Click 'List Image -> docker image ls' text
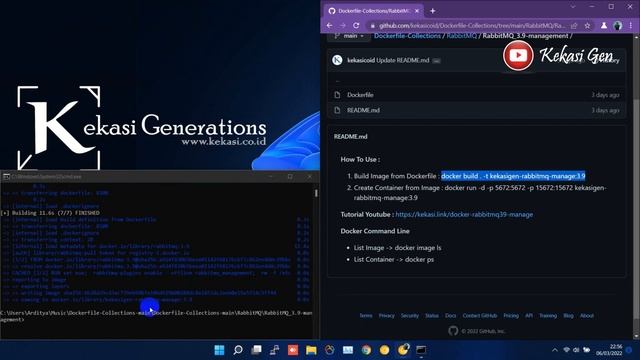The image size is (640, 360). (398, 248)
